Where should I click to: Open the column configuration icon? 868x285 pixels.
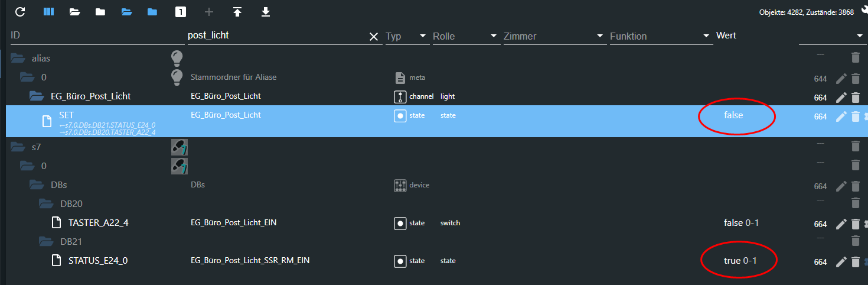click(49, 12)
